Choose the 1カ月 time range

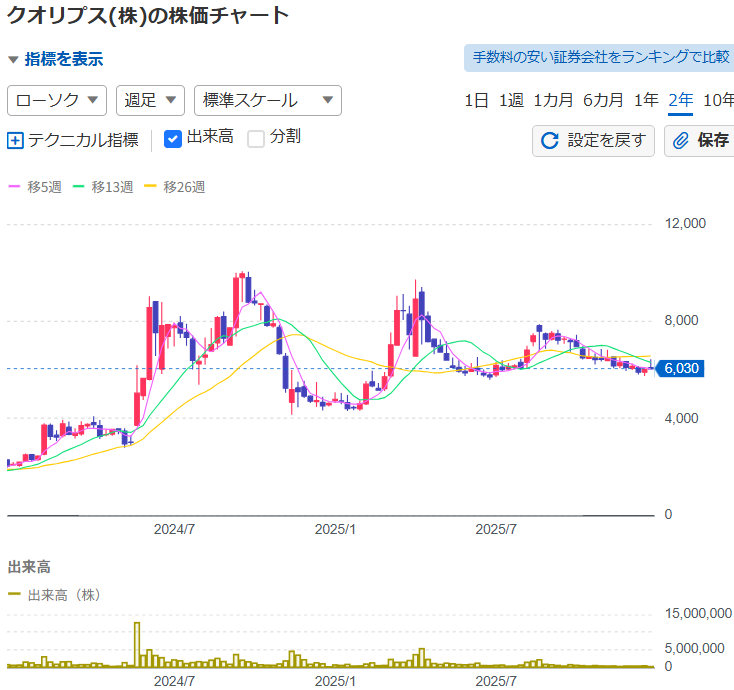[x=553, y=100]
